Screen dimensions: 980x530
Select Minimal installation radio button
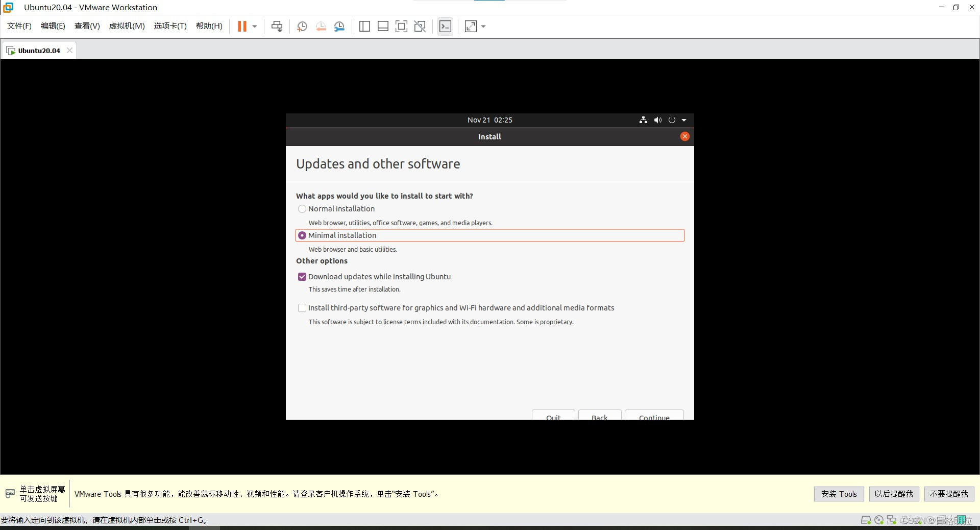[x=302, y=235]
